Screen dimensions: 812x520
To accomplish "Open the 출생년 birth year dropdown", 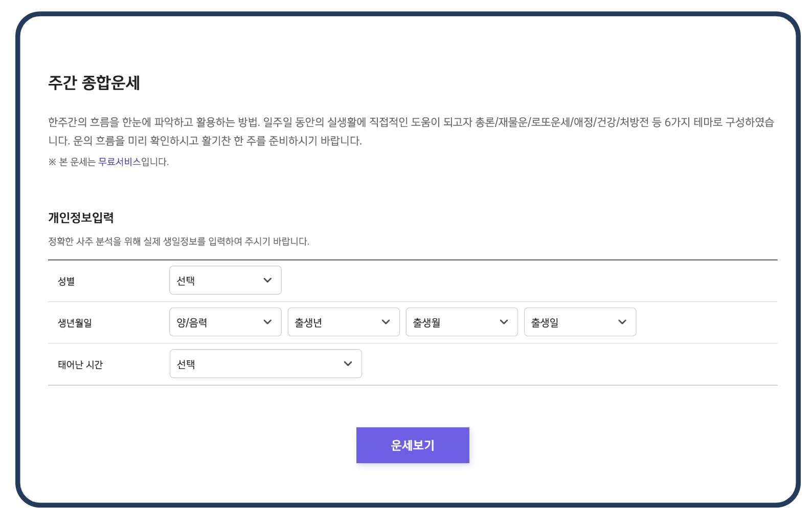I will pyautogui.click(x=343, y=322).
